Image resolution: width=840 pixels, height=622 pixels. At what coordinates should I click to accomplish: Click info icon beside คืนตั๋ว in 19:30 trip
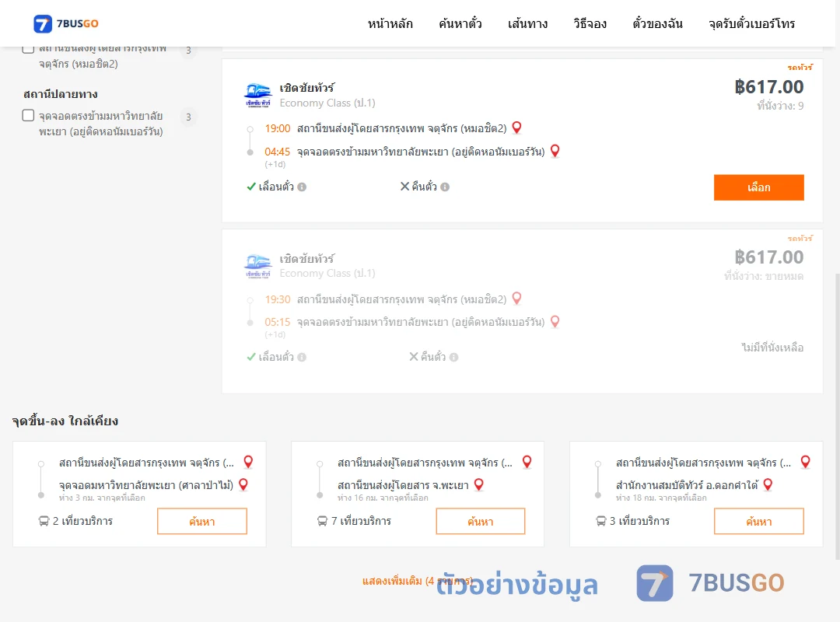[453, 358]
